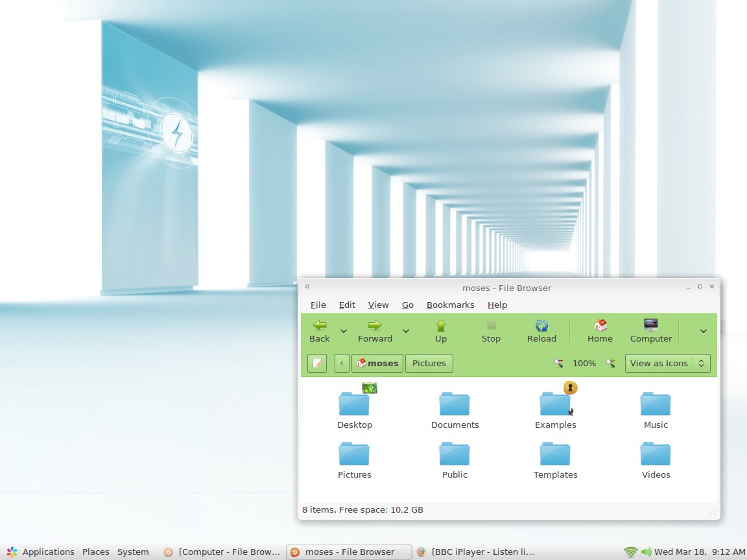Click the volume speaker tray icon
Image resolution: width=747 pixels, height=560 pixels.
tap(646, 552)
